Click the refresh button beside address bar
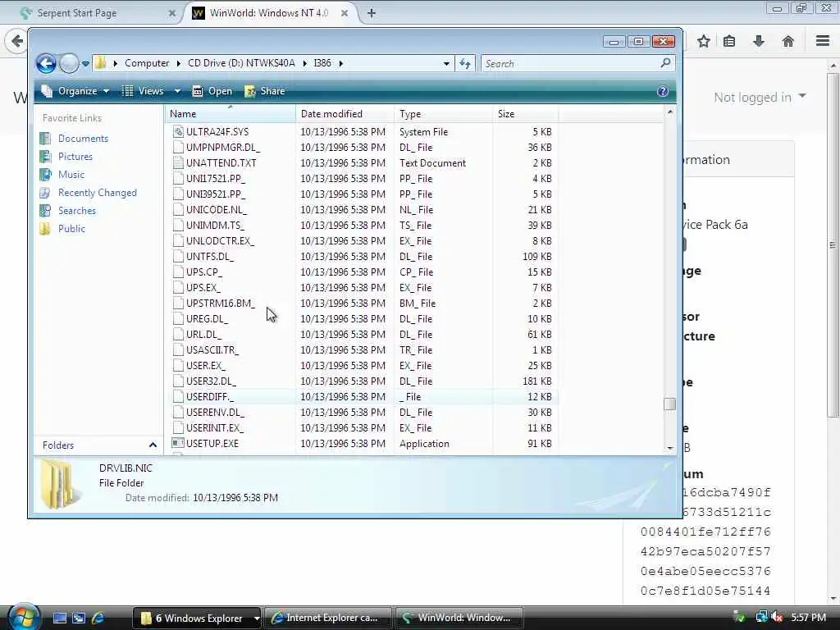840x630 pixels. tap(465, 64)
